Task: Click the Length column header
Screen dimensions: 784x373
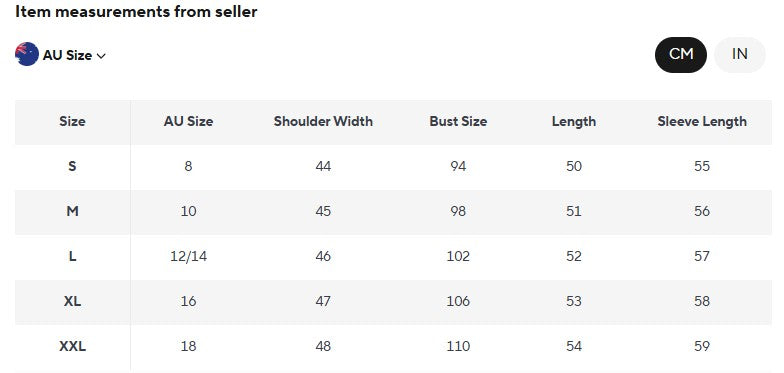Action: tap(574, 122)
